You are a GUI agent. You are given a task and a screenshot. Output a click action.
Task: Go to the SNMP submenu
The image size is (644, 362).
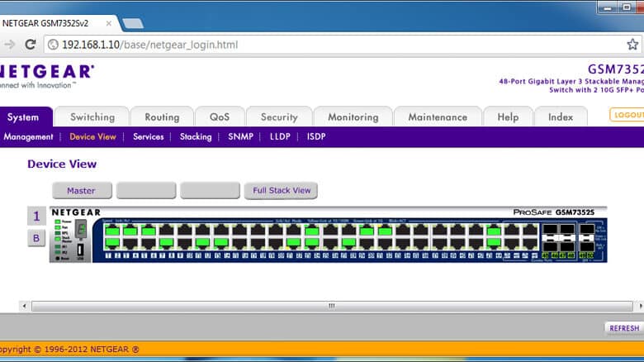click(241, 136)
